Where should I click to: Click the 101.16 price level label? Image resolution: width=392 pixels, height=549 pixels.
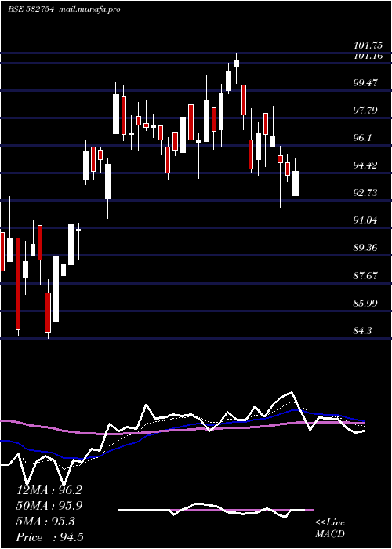coord(368,56)
